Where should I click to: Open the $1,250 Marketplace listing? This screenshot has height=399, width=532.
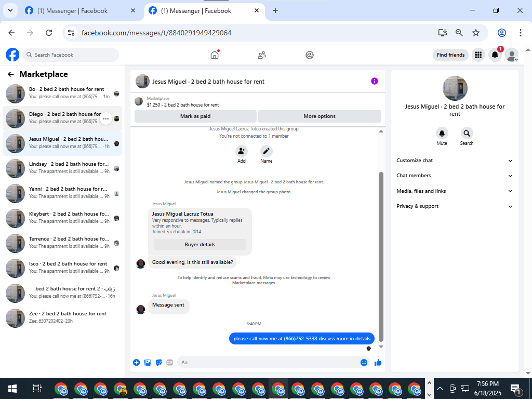[182, 105]
